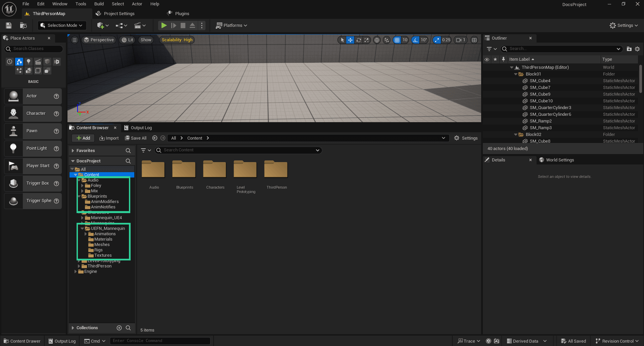The image size is (644, 346).
Task: Click the Add button in Content Browser
Action: 83,138
